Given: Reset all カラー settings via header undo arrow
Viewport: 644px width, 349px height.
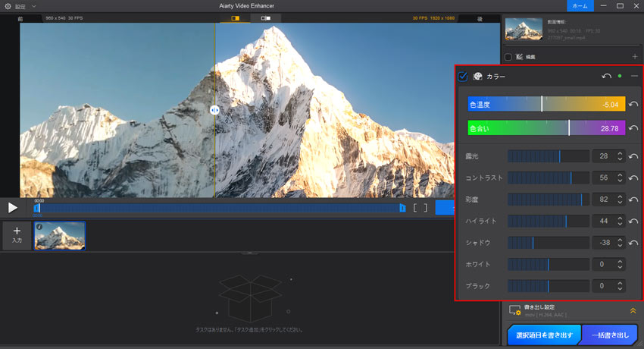Looking at the screenshot, I should click(x=606, y=77).
